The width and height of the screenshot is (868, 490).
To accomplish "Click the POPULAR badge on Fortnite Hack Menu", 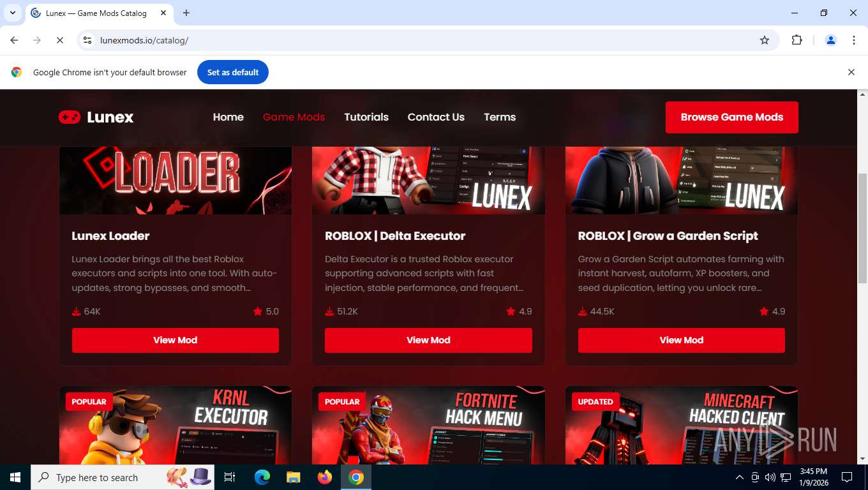I will [x=342, y=402].
